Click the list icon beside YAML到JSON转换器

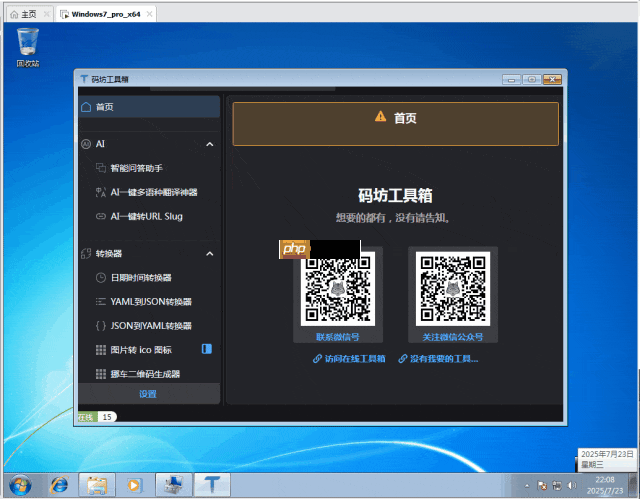pos(101,302)
